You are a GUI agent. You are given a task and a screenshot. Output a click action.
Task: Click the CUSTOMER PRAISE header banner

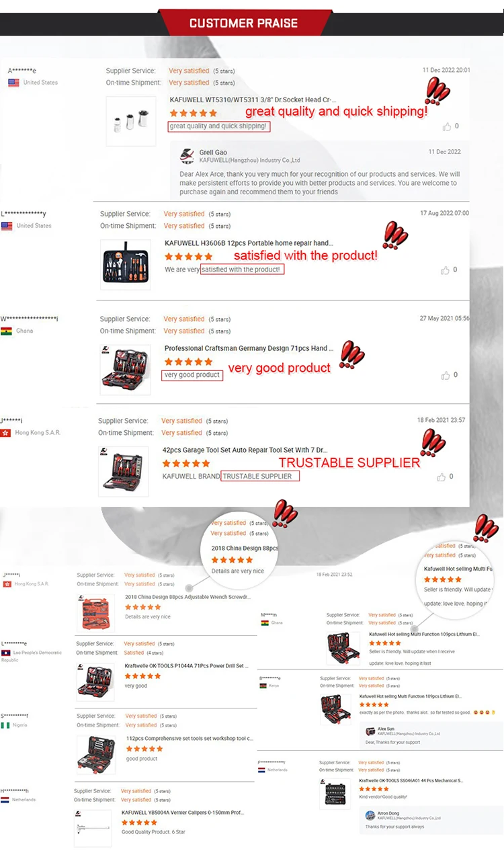click(243, 22)
